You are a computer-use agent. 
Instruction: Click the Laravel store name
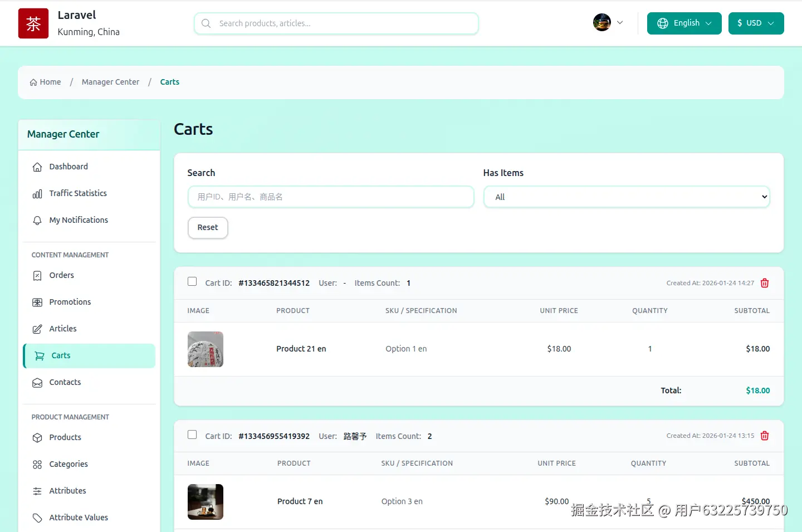(x=77, y=15)
